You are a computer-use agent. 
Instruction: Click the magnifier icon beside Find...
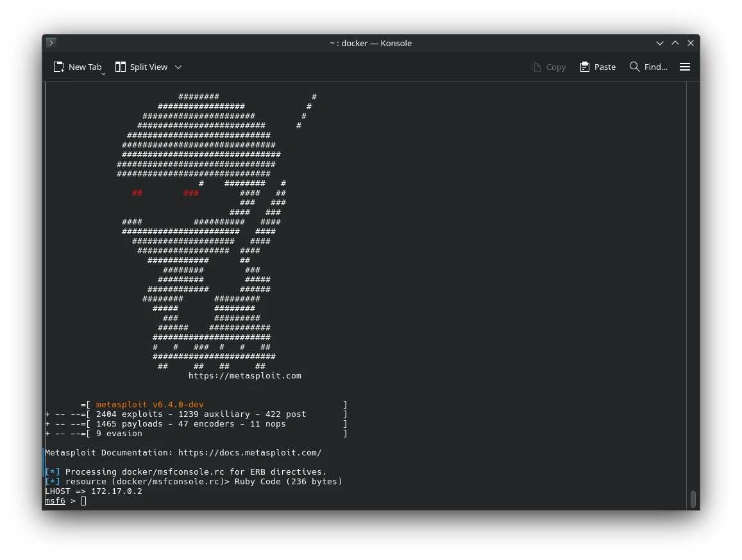click(635, 67)
